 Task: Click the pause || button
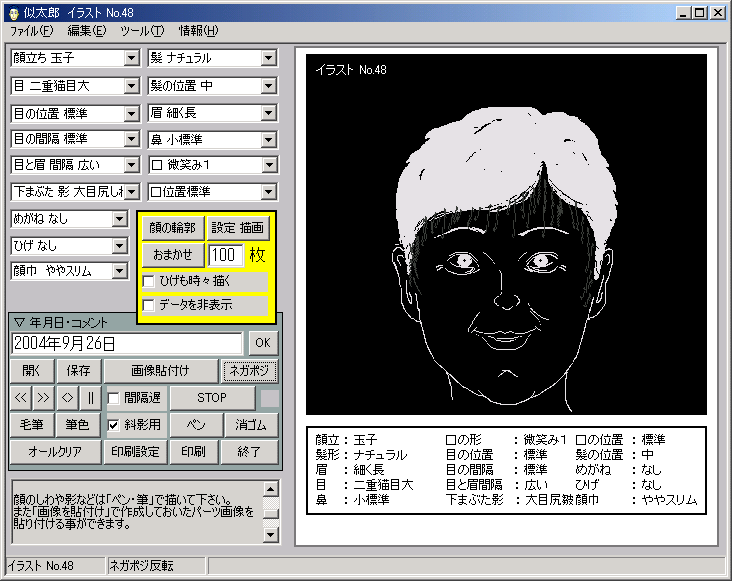91,398
